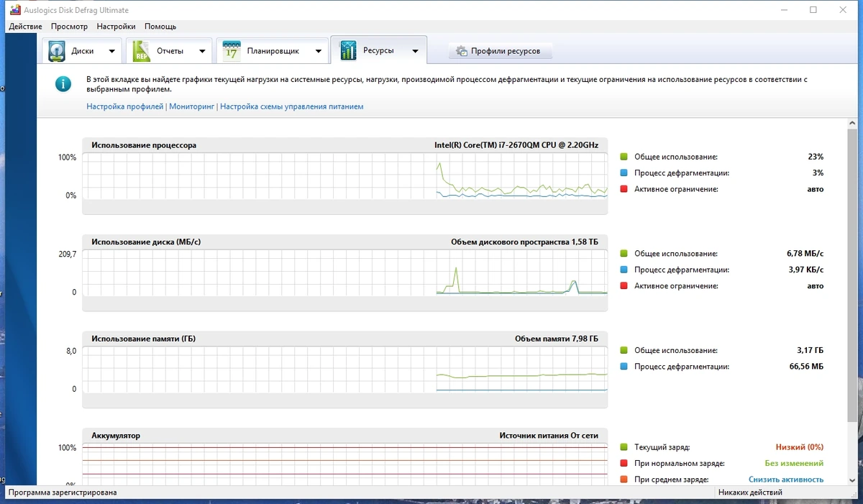Click the Отчеты report icon
The image size is (863, 504).
point(141,51)
